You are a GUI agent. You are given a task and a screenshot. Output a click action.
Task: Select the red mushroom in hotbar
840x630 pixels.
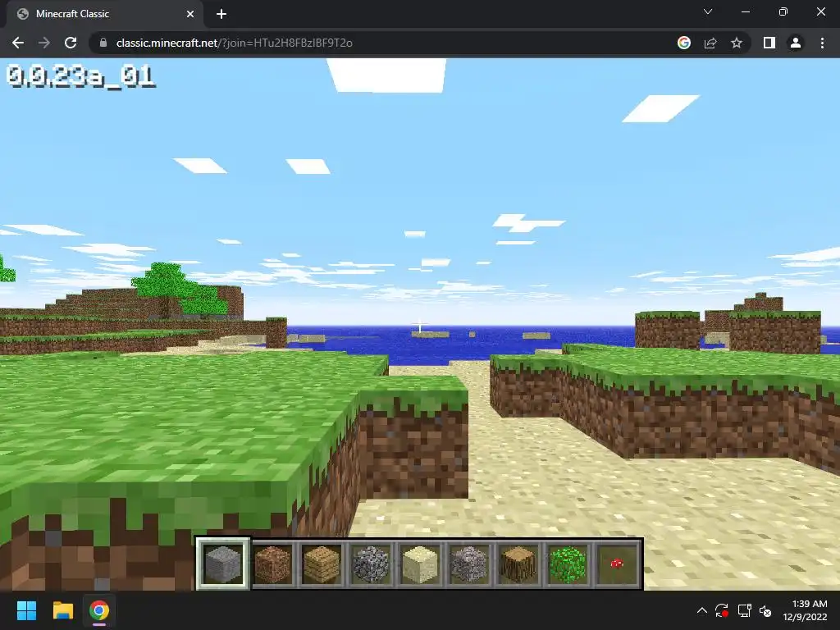click(x=617, y=564)
